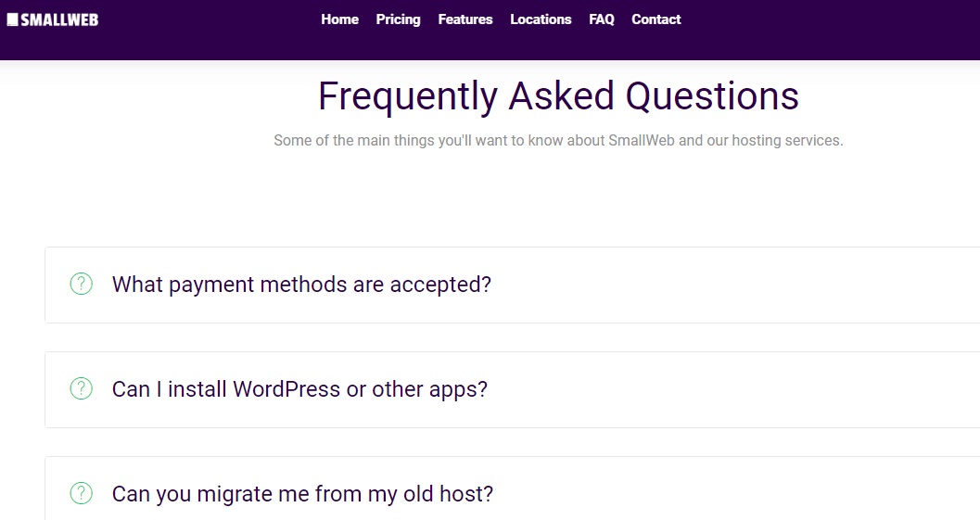Click the white square SmallWeb logo icon
980x520 pixels.
(x=12, y=19)
